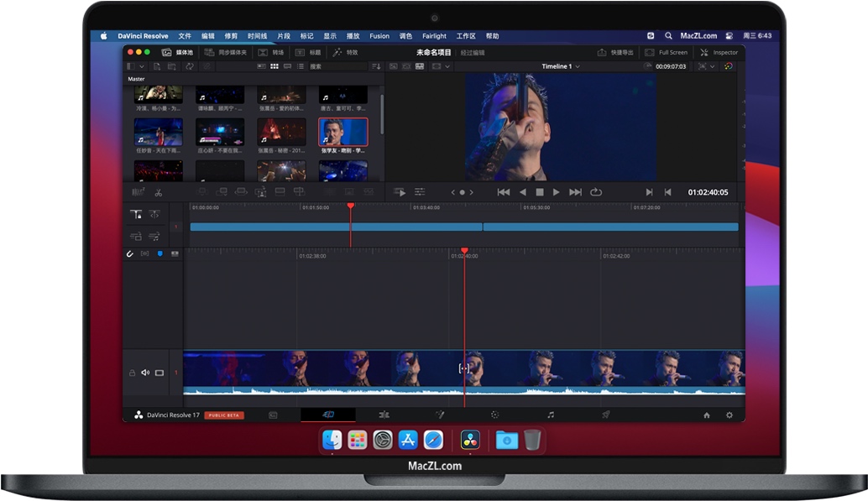Select the 任妙音 clip thumbnail
Image resolution: width=868 pixels, height=501 pixels.
(159, 132)
